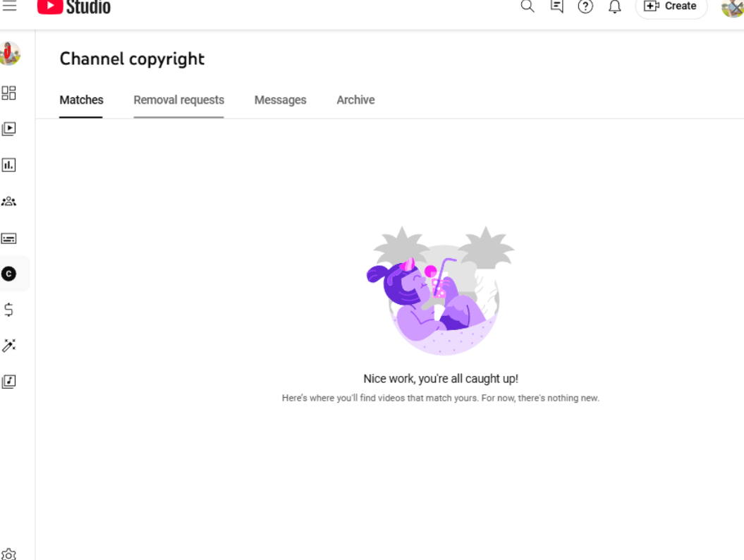Image resolution: width=744 pixels, height=560 pixels.
Task: Switch to the Removal requests tab
Action: (x=178, y=100)
